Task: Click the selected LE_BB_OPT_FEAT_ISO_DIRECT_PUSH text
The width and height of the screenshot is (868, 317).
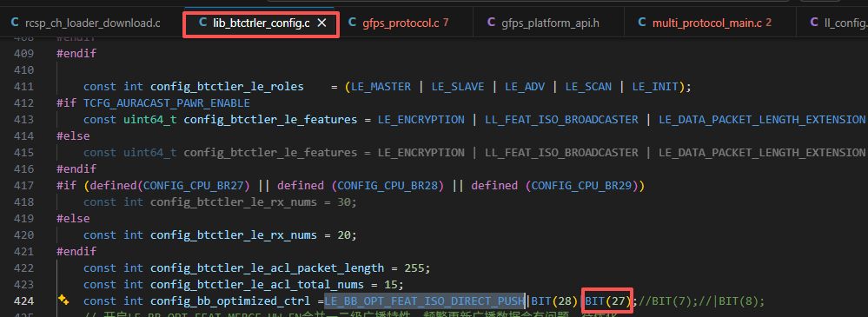Action: coord(425,301)
